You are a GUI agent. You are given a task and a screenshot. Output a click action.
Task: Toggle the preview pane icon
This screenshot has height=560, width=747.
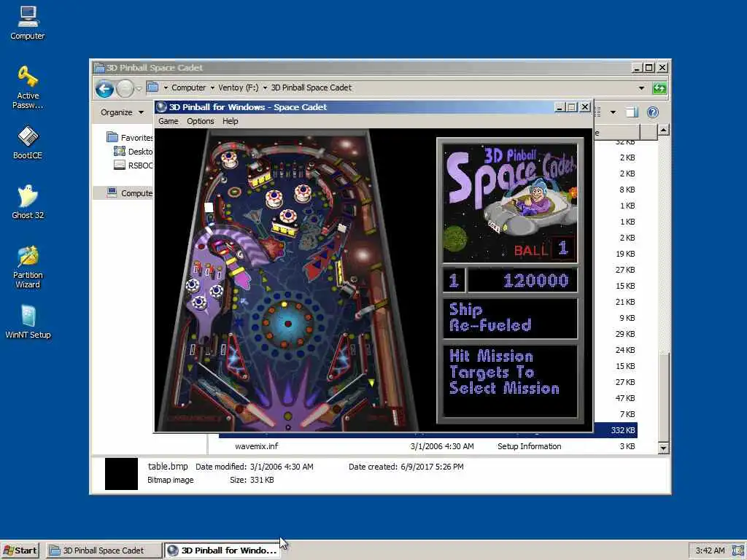point(632,112)
